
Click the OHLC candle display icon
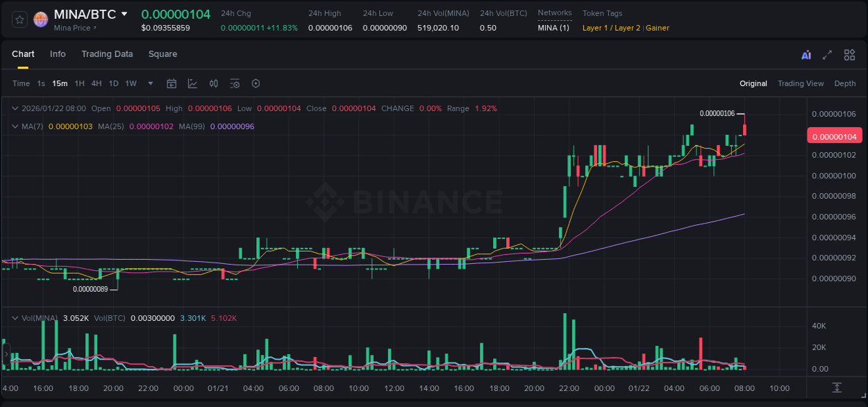213,83
